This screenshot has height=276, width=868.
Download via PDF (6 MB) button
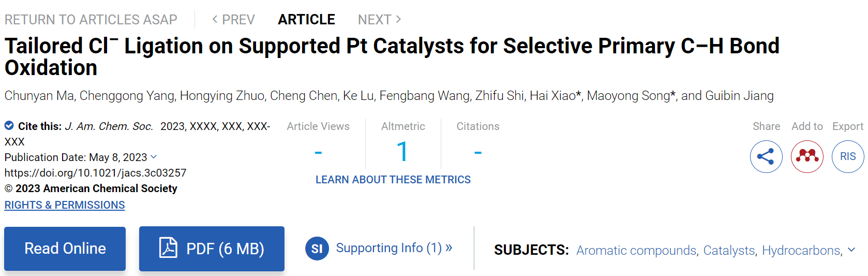click(x=212, y=249)
